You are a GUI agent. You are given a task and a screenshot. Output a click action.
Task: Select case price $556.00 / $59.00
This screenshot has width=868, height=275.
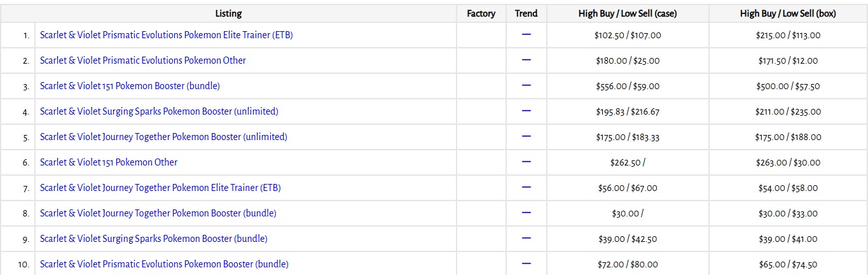628,87
